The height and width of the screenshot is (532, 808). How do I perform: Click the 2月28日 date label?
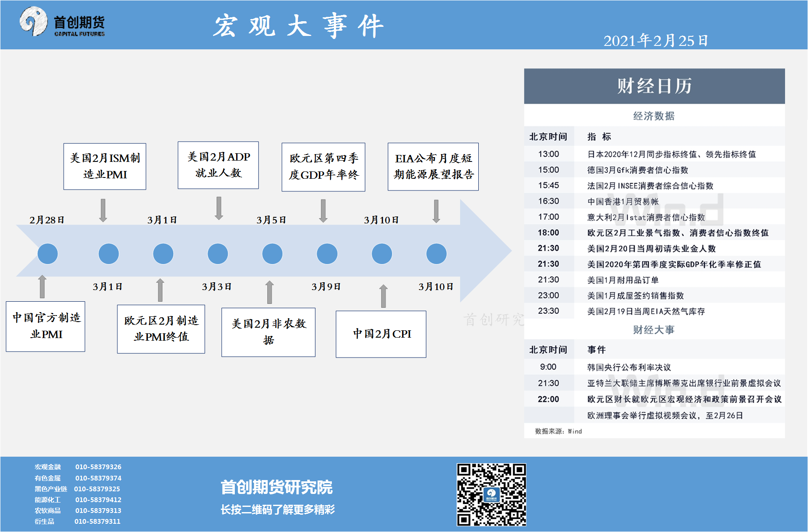(x=47, y=220)
